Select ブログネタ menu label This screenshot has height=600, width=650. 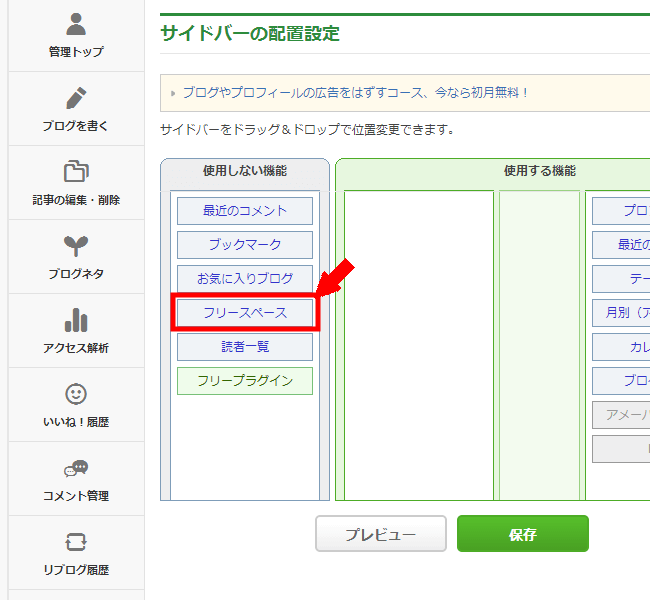point(76,274)
